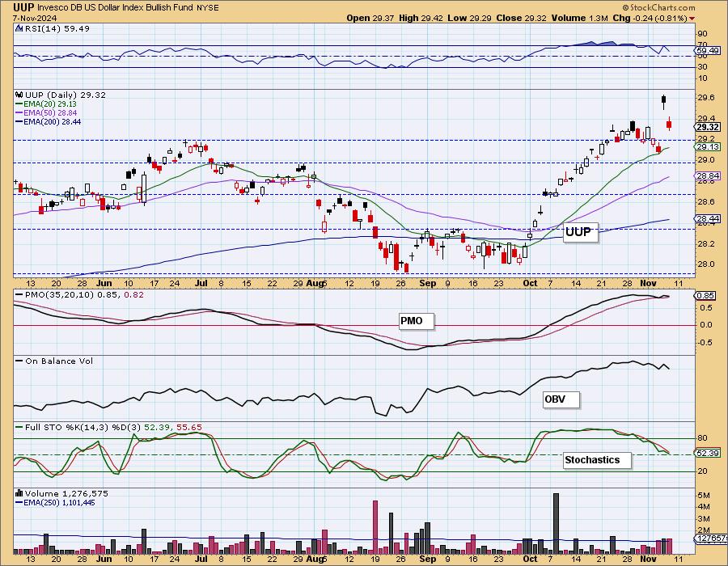Click the 29.32 price tag on axis
728x566 pixels.
click(708, 127)
